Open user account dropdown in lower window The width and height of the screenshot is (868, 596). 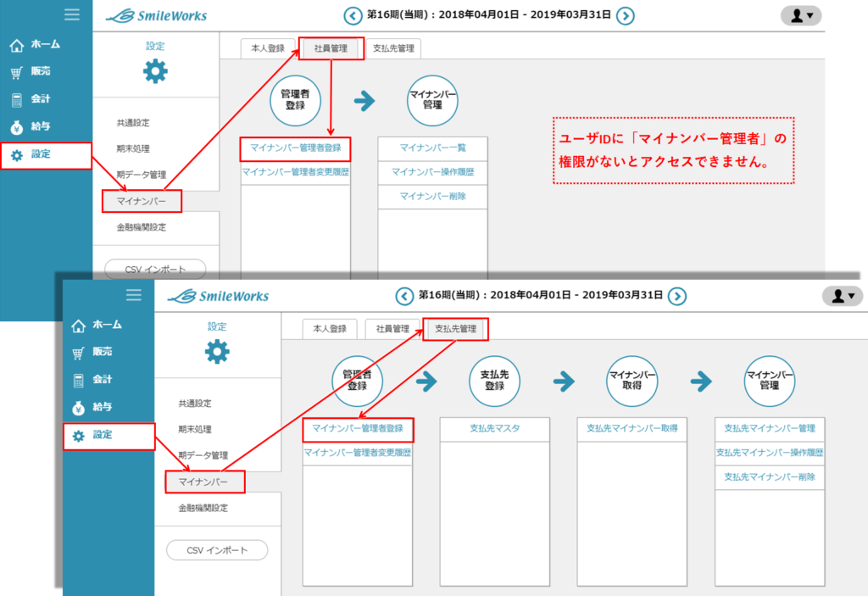click(x=843, y=296)
